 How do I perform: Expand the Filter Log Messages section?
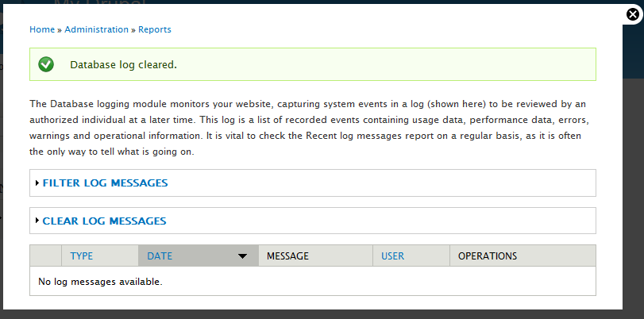(x=105, y=183)
